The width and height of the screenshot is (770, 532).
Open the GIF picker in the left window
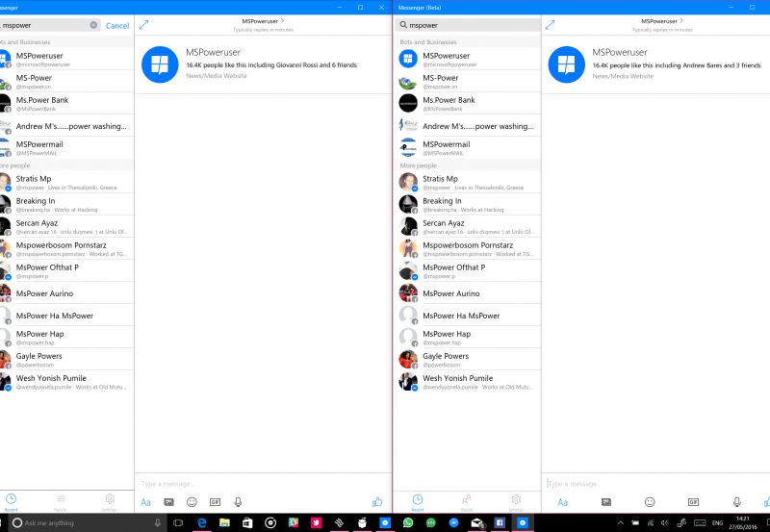(215, 502)
